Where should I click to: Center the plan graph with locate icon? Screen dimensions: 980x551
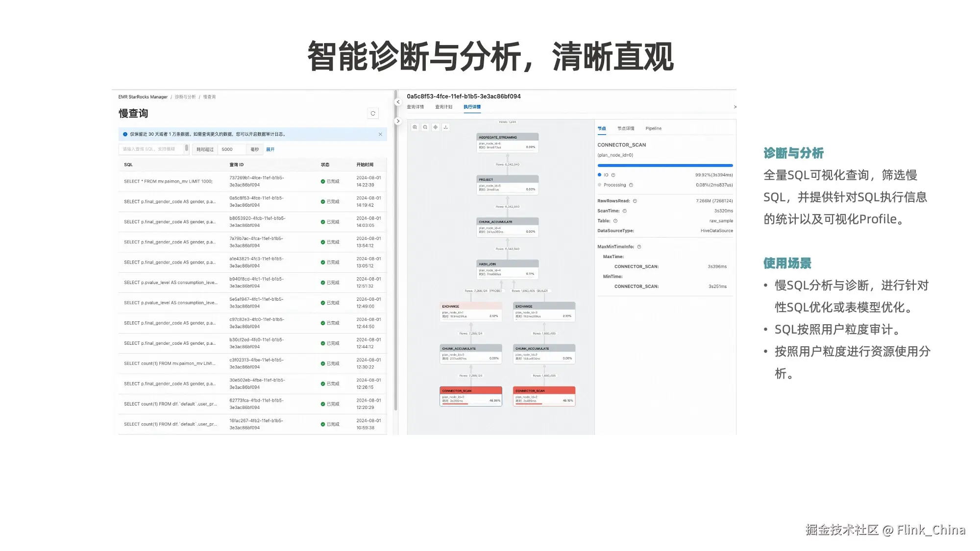coord(436,127)
